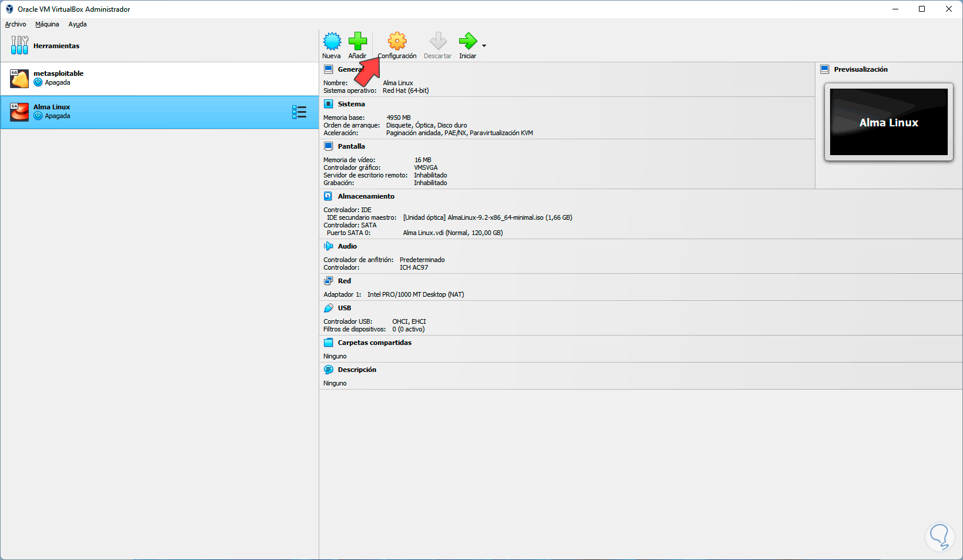Open the Audio section header

click(347, 246)
